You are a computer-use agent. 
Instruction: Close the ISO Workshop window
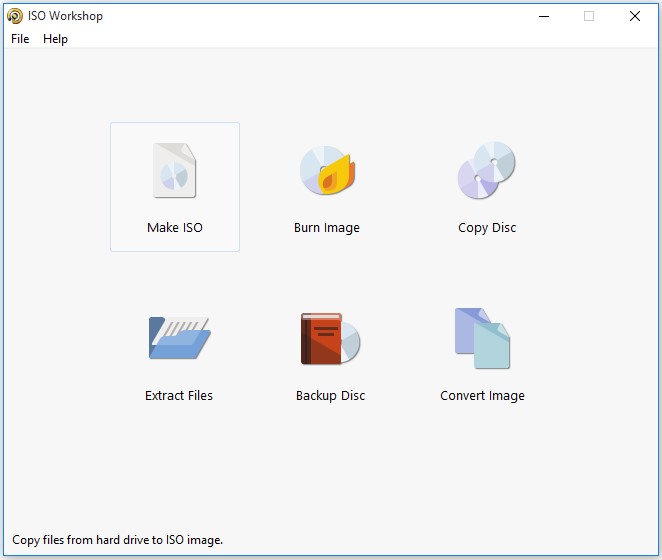(x=635, y=16)
